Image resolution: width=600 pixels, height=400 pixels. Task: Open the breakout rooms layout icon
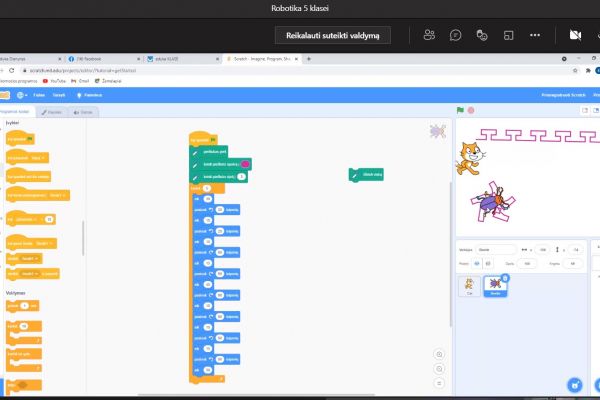pos(508,35)
